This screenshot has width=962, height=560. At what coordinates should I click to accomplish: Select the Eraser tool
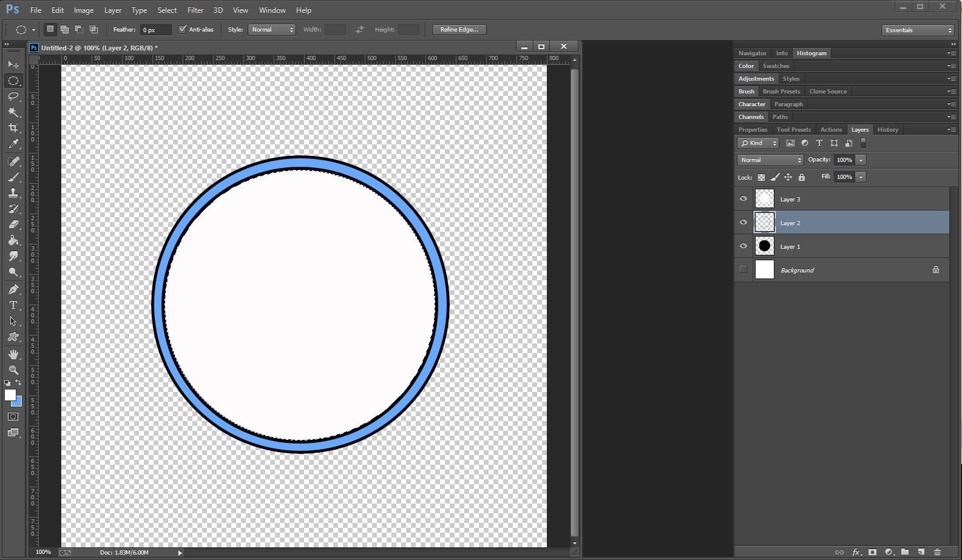point(13,224)
